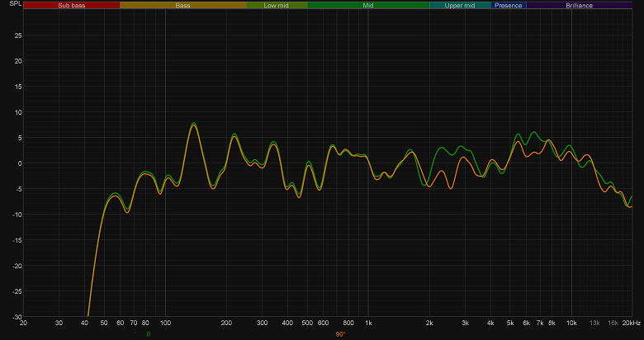Click the 20kHz frequency axis label
644x340 pixels.
[x=632, y=323]
